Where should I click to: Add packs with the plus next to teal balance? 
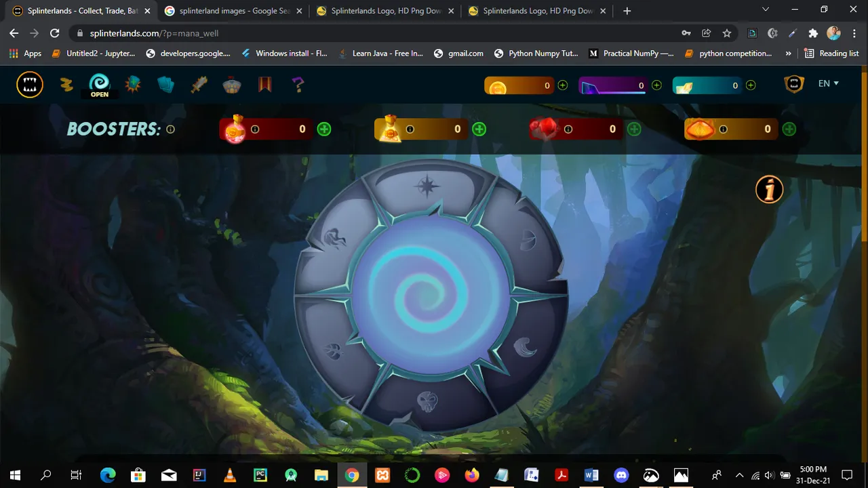click(751, 85)
